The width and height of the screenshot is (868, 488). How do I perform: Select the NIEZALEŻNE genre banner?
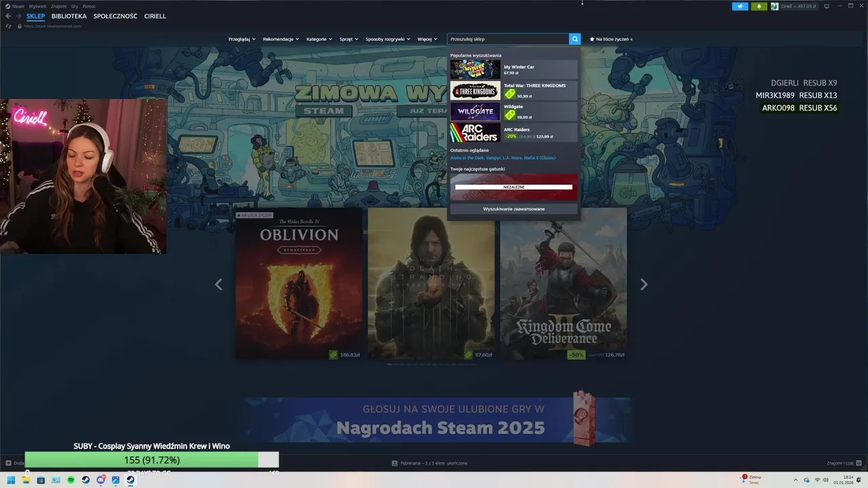(x=514, y=186)
